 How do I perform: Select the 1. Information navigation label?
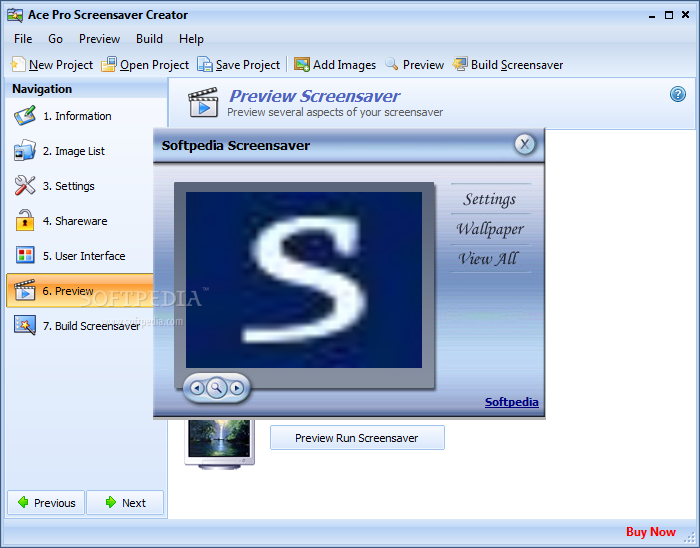pyautogui.click(x=77, y=116)
